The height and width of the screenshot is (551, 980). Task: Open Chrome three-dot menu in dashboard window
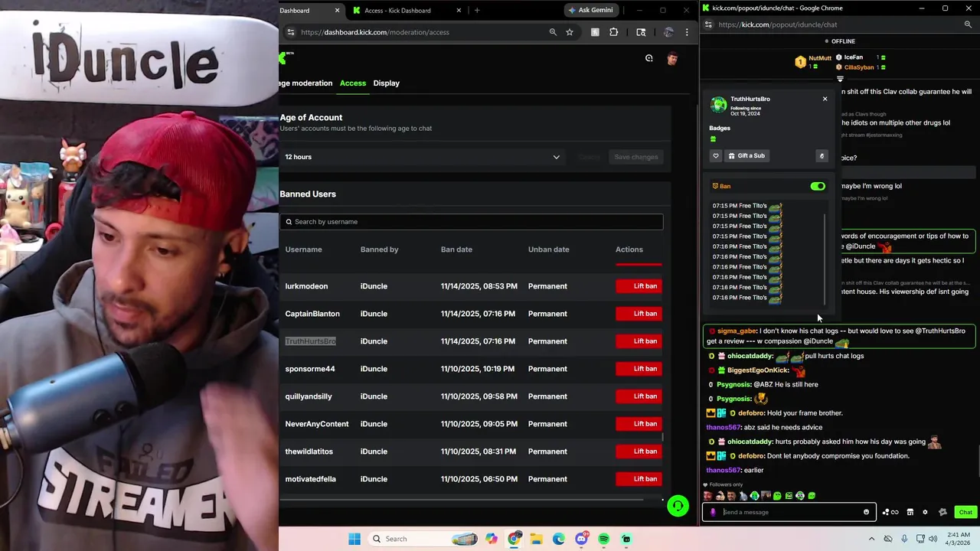(x=687, y=32)
